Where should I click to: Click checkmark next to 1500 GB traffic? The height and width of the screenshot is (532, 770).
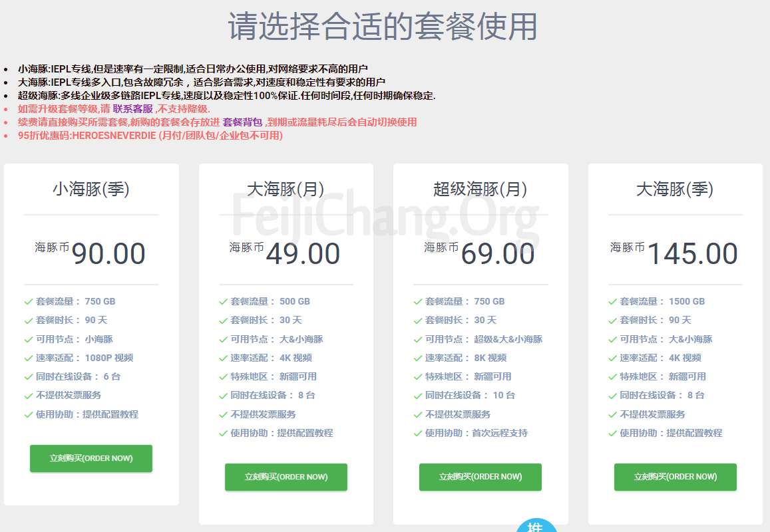[612, 301]
